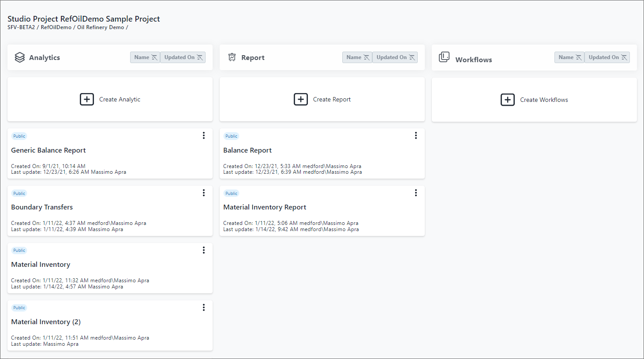Click the plus icon for Create Workflows
The width and height of the screenshot is (644, 359).
coord(508,100)
